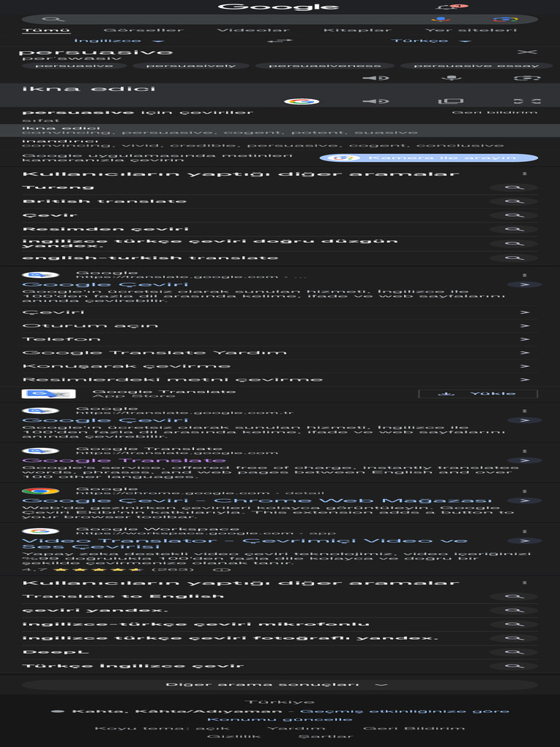This screenshot has height=747, width=560.
Task: Listen to pronunciation of persuasive source text
Action: [376, 77]
